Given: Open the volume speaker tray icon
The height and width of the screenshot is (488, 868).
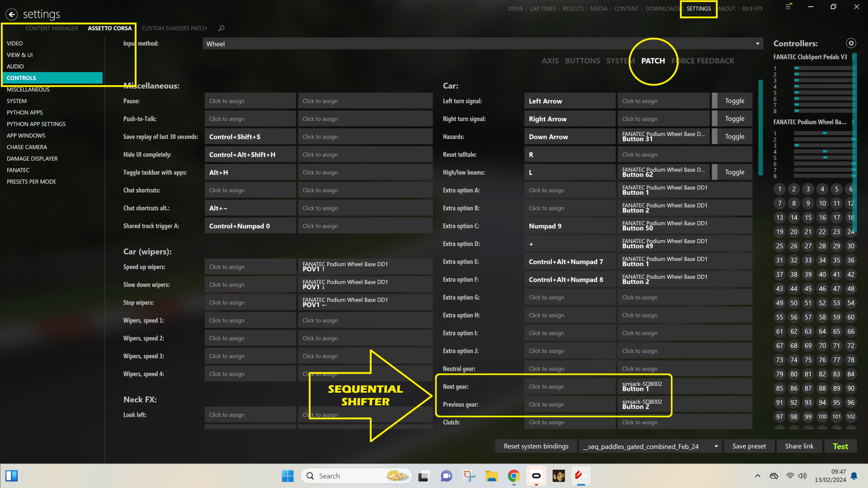Looking at the screenshot, I should [x=802, y=476].
